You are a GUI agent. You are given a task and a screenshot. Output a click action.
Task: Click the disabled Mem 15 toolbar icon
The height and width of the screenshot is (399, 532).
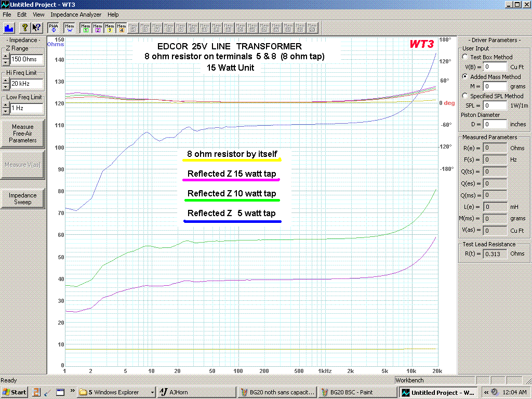pyautogui.click(x=252, y=28)
